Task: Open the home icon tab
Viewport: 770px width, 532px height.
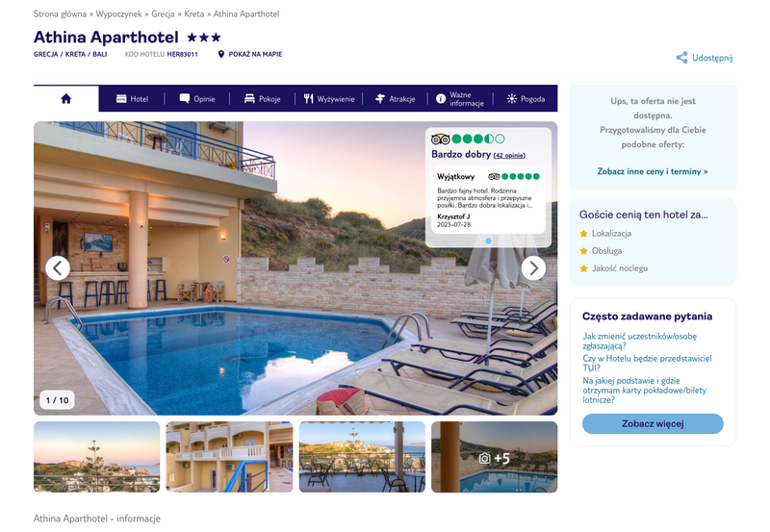Action: point(66,99)
